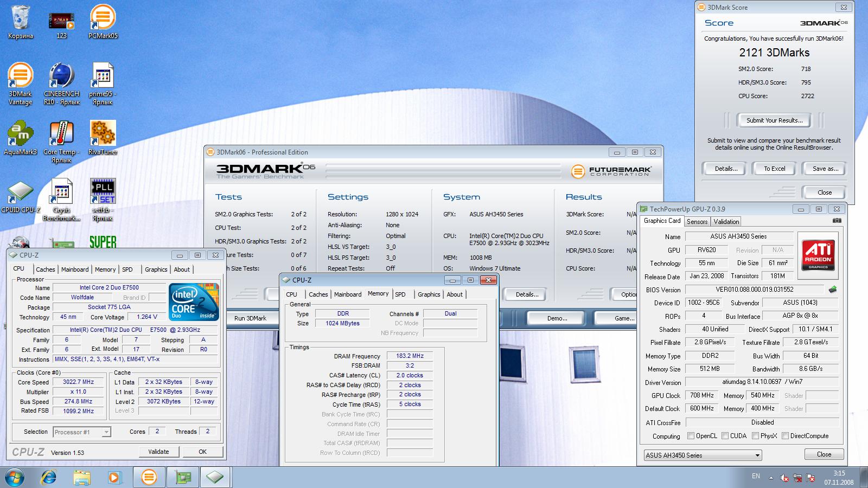Open the ASUS AH3450 Series card dropdown
The width and height of the screenshot is (868, 488).
coord(703,455)
